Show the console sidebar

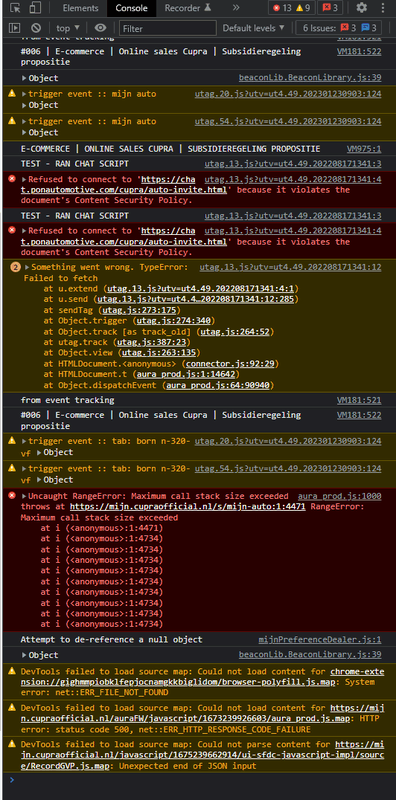[15, 28]
